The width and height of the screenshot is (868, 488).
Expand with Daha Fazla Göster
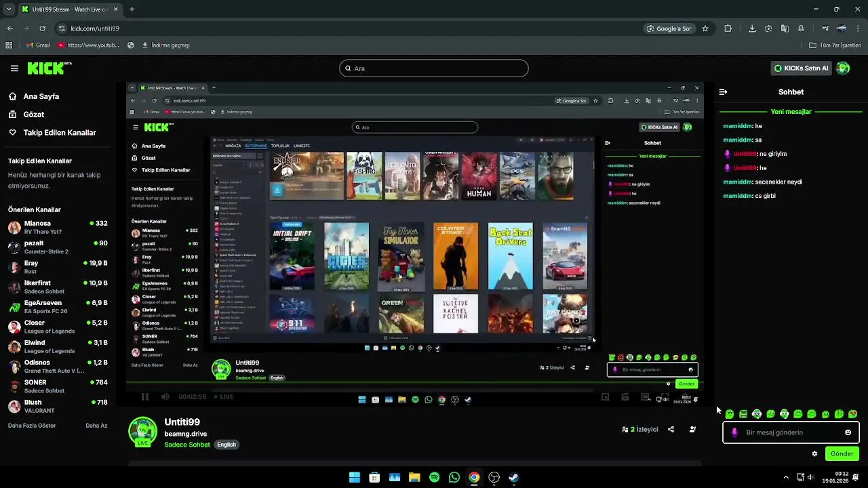click(x=32, y=426)
